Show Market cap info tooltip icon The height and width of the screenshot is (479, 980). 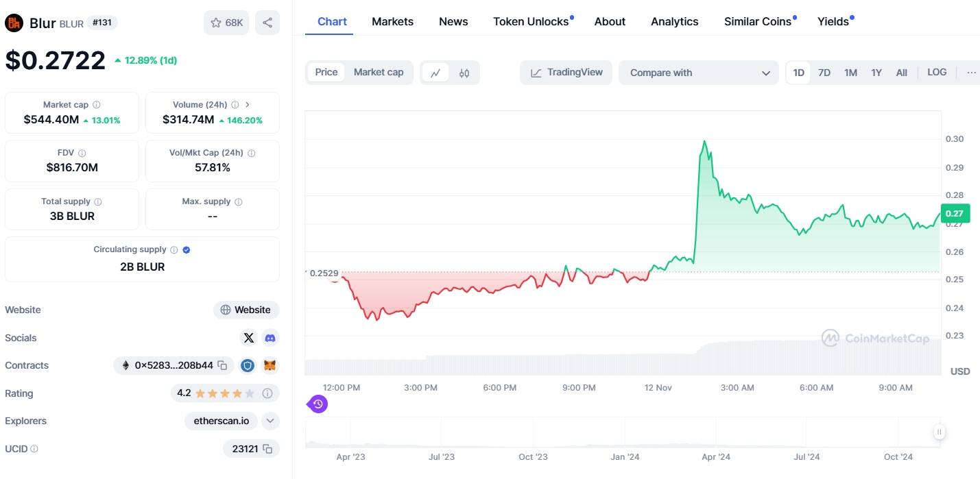tap(97, 105)
